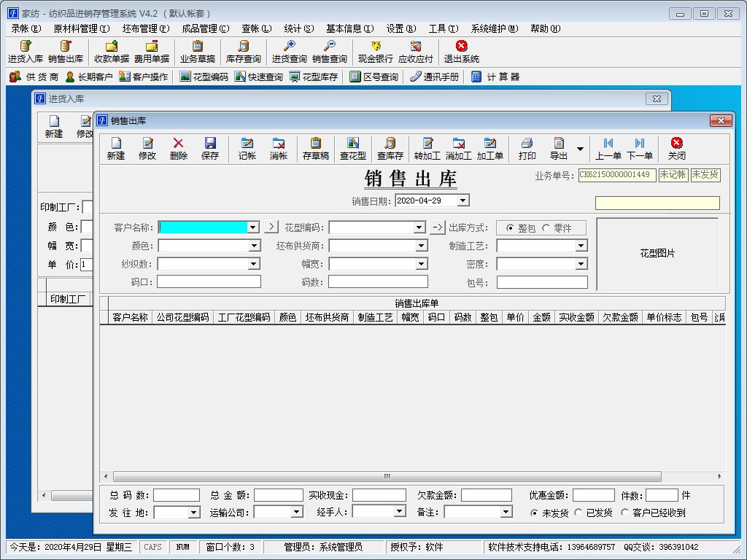Open 成品管理 menu
Image resolution: width=747 pixels, height=560 pixels.
205,28
